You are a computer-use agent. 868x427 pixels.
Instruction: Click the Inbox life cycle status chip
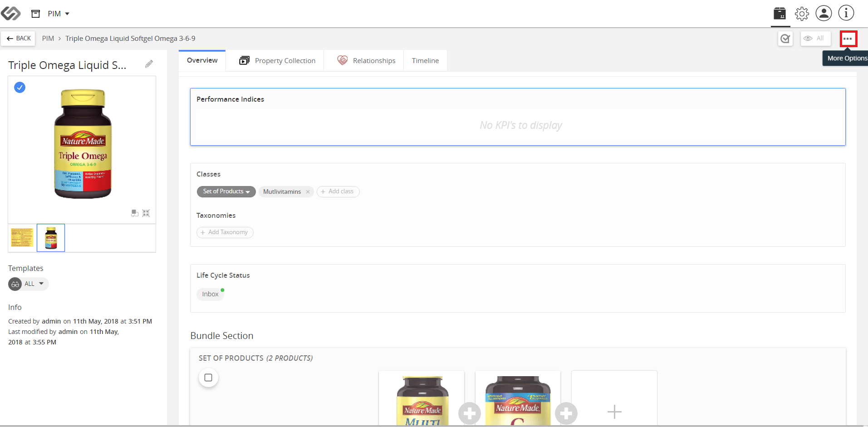pyautogui.click(x=210, y=294)
